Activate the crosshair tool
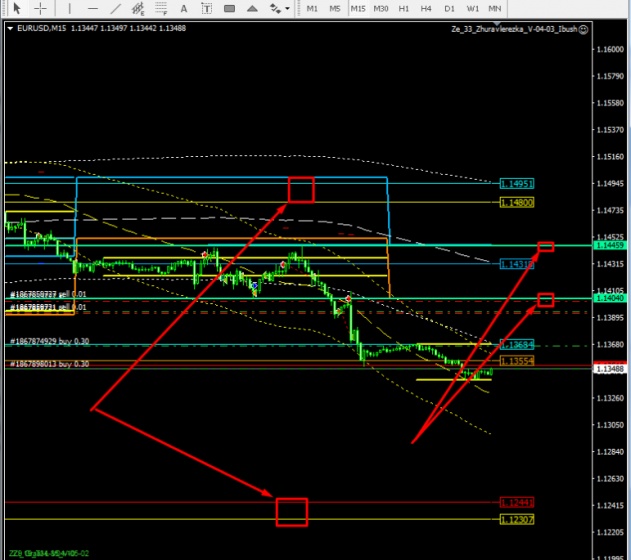 tap(41, 8)
